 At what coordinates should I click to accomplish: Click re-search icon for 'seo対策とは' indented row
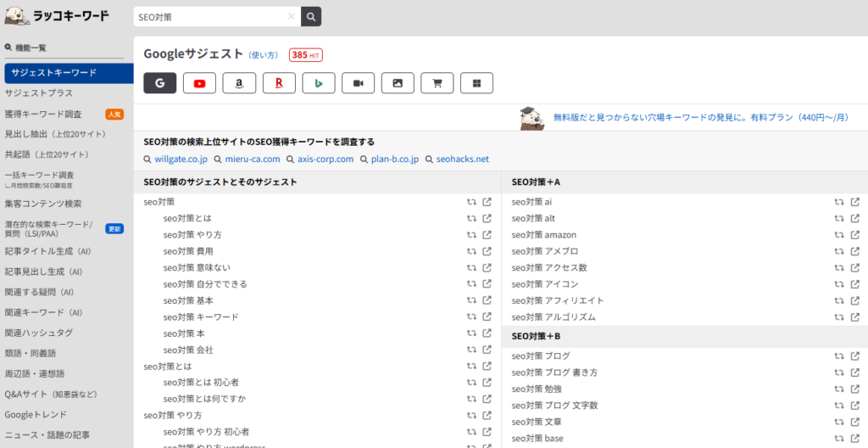point(471,218)
